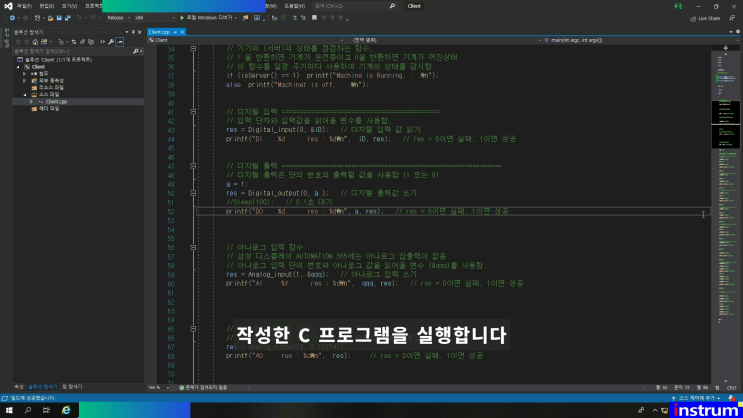Collapse the source files folder in the solution tree
The width and height of the screenshot is (743, 418).
[x=25, y=95]
